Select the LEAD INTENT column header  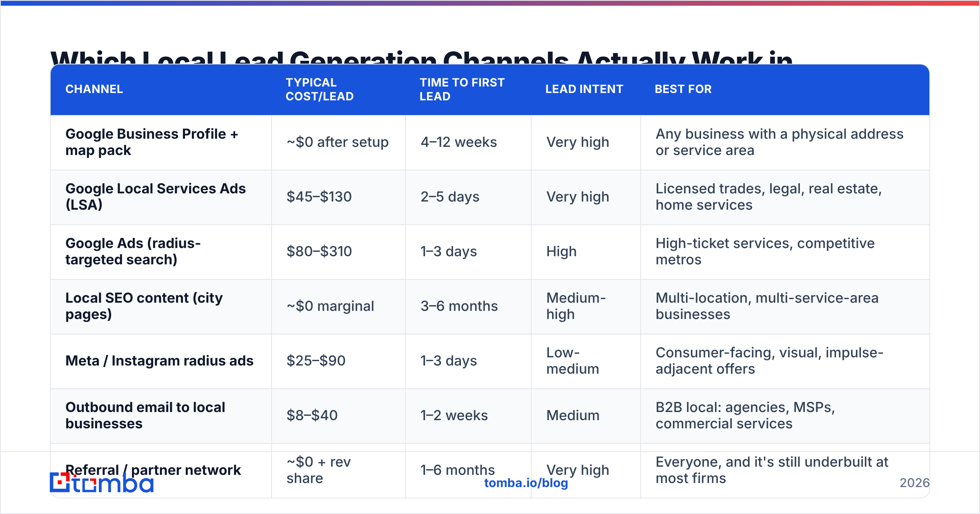click(584, 89)
